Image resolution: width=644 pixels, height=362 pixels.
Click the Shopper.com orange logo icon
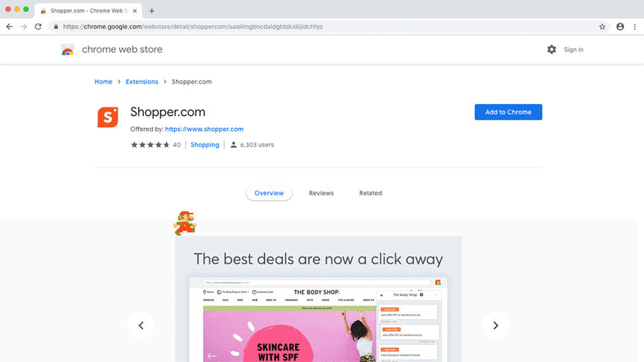(108, 117)
